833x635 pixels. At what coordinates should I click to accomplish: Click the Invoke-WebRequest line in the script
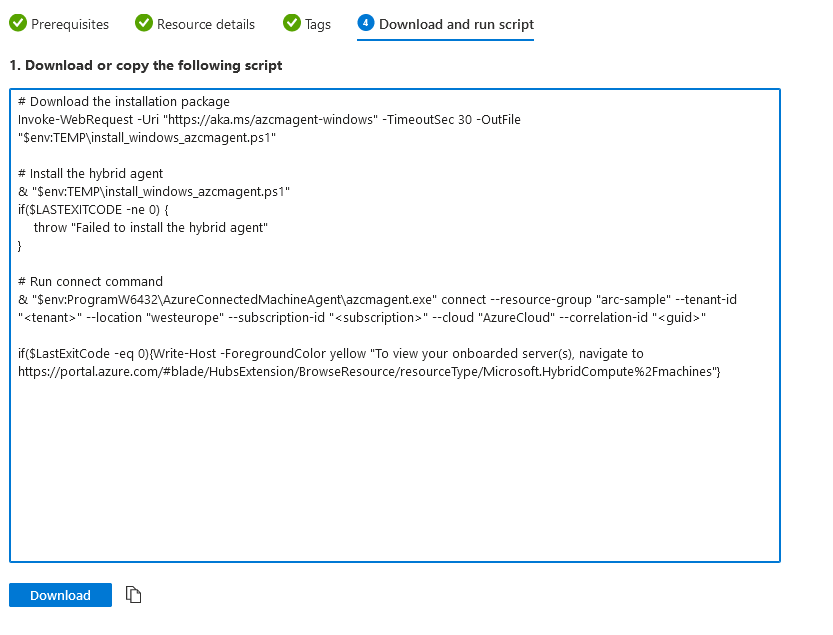point(269,120)
